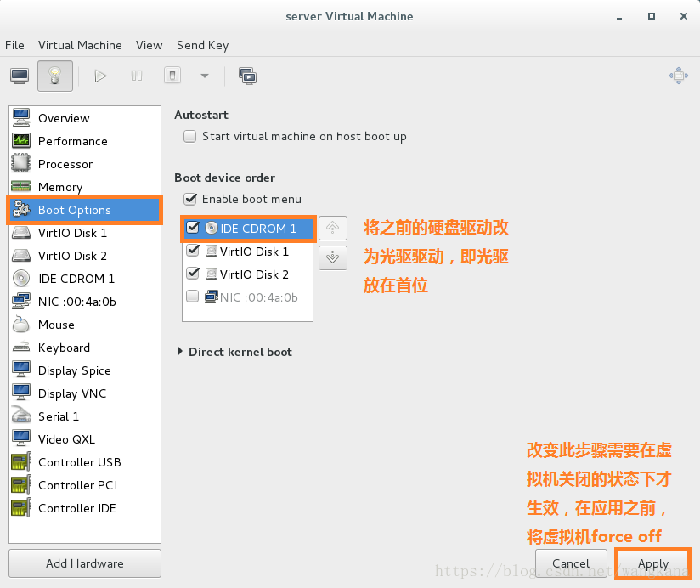Image resolution: width=700 pixels, height=588 pixels.
Task: Open the shutdown options dropdown arrow
Action: (x=205, y=76)
